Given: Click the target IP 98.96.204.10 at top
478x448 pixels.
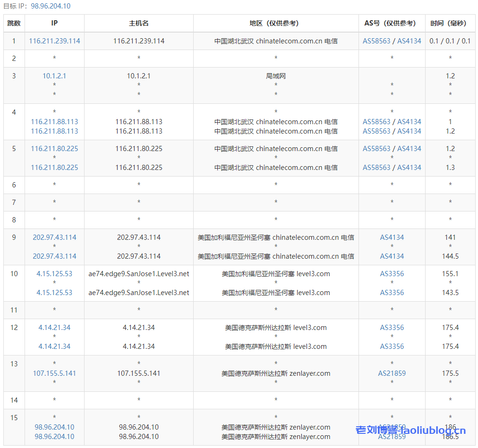Looking at the screenshot, I should click(x=51, y=6).
